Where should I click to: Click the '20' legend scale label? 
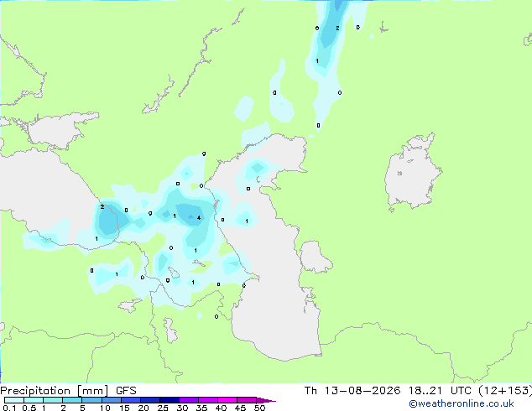(x=143, y=408)
